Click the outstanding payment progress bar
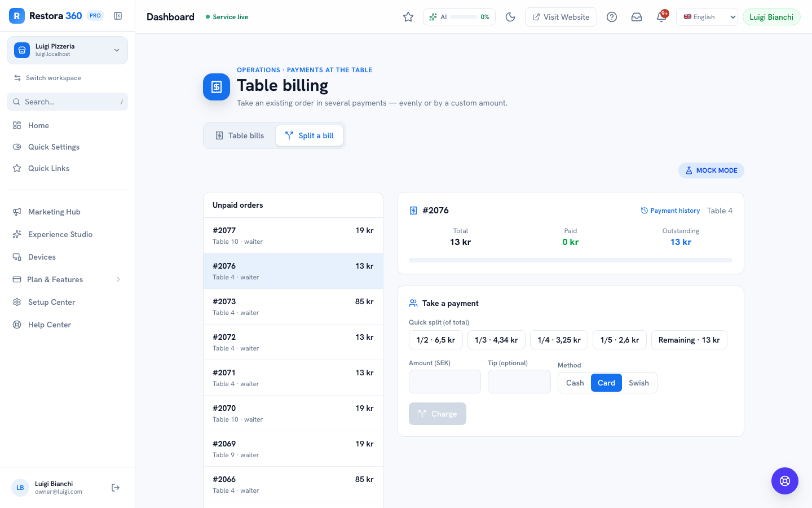The image size is (812, 508). pyautogui.click(x=571, y=260)
